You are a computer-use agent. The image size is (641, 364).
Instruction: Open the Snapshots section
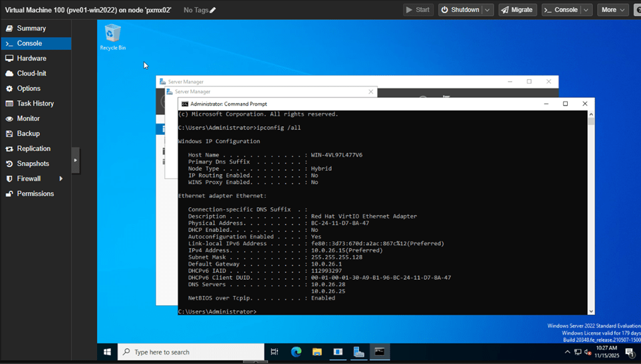point(33,163)
